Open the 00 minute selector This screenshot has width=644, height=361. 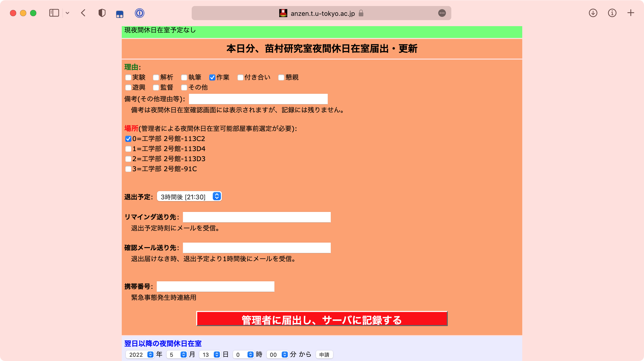[277, 354]
